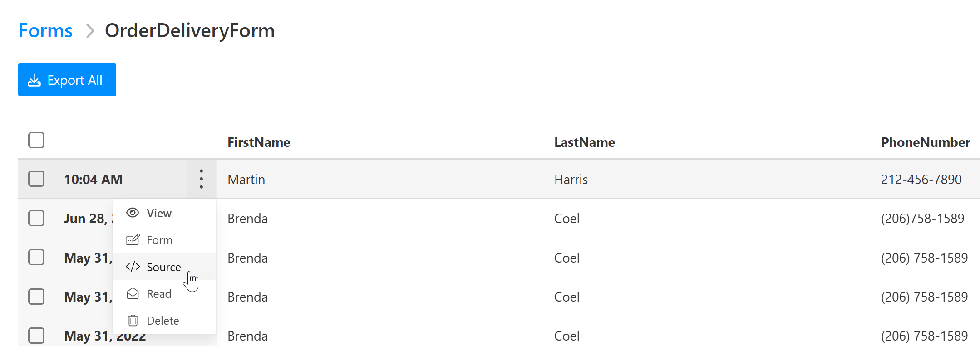Open the Martin Harris submission row
This screenshot has height=346, width=980.
point(499,179)
